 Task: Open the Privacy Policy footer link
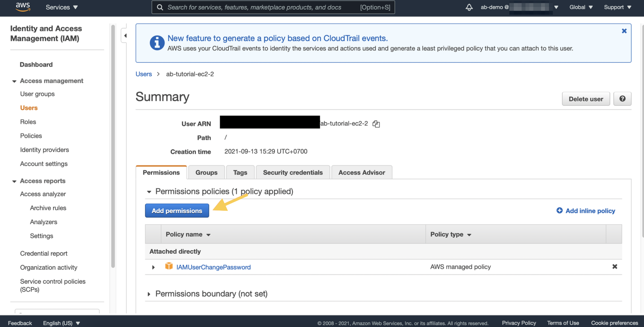(x=519, y=323)
